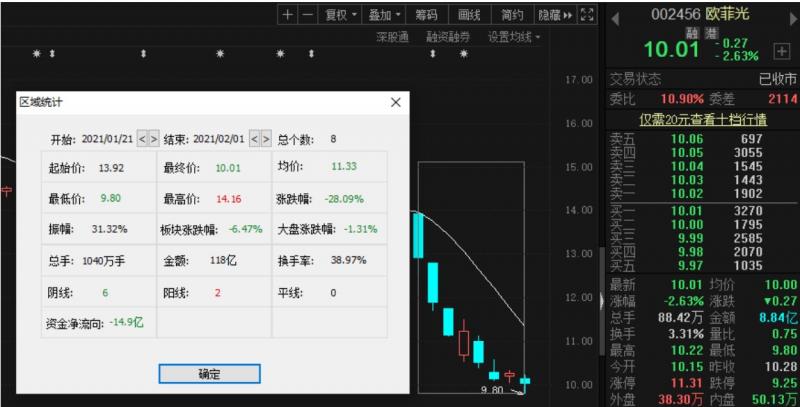Go to previous stock arrow
This screenshot has height=407, width=800.
615,19
